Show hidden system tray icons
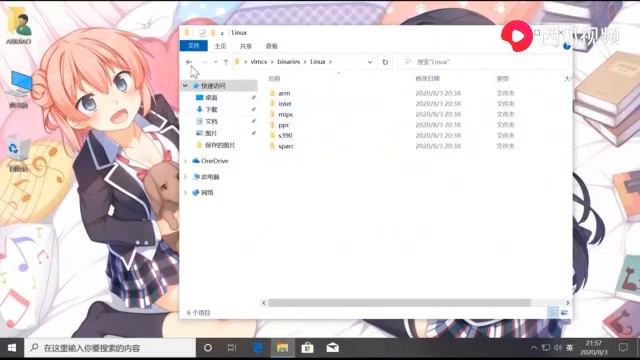 533,348
